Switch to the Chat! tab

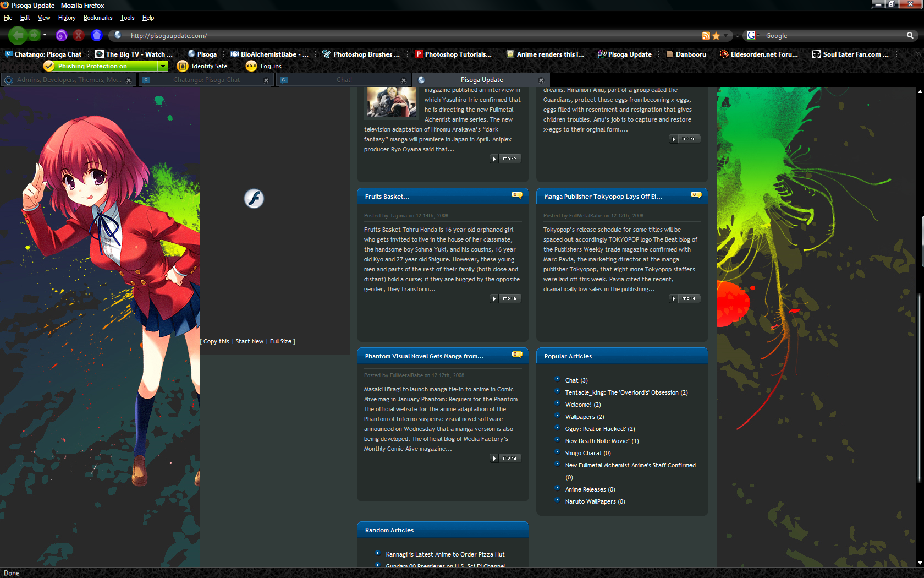(343, 80)
